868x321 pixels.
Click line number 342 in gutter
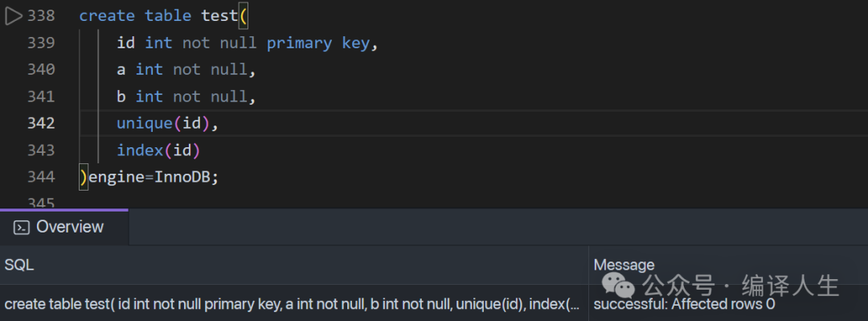[x=42, y=123]
